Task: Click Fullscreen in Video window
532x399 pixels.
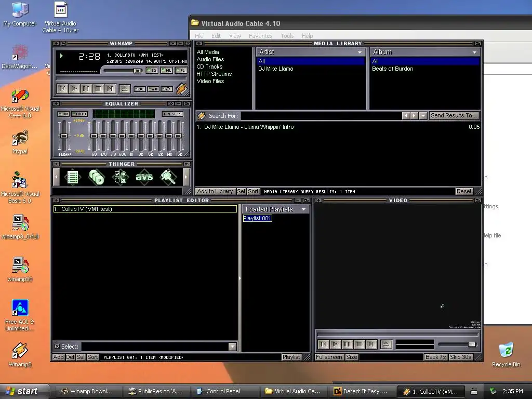Action: coord(329,357)
